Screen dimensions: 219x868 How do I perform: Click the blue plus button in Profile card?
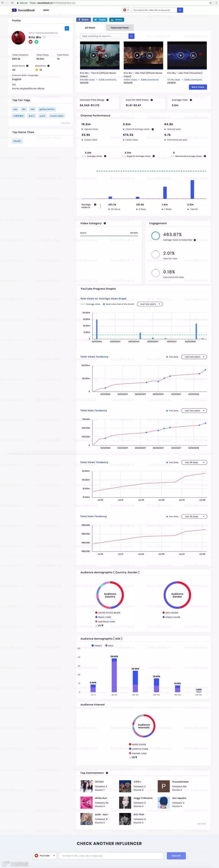click(x=67, y=28)
